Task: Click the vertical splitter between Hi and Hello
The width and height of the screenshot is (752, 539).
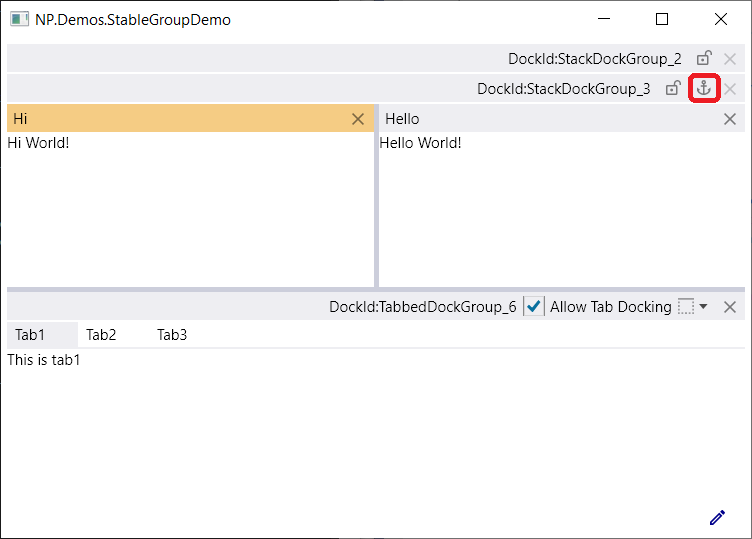Action: coord(376,196)
